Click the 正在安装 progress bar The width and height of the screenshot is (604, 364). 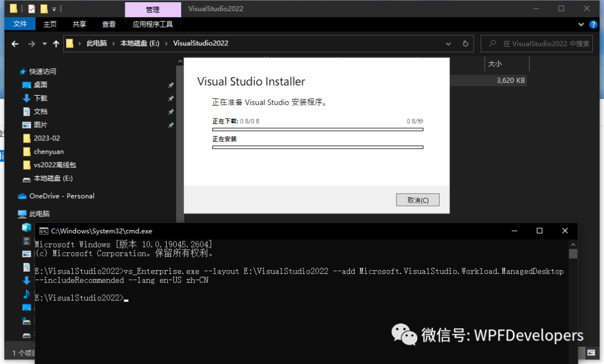[x=318, y=147]
